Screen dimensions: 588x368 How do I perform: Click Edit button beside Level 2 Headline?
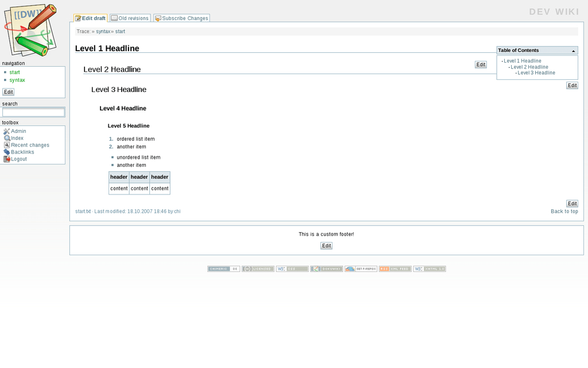[481, 64]
